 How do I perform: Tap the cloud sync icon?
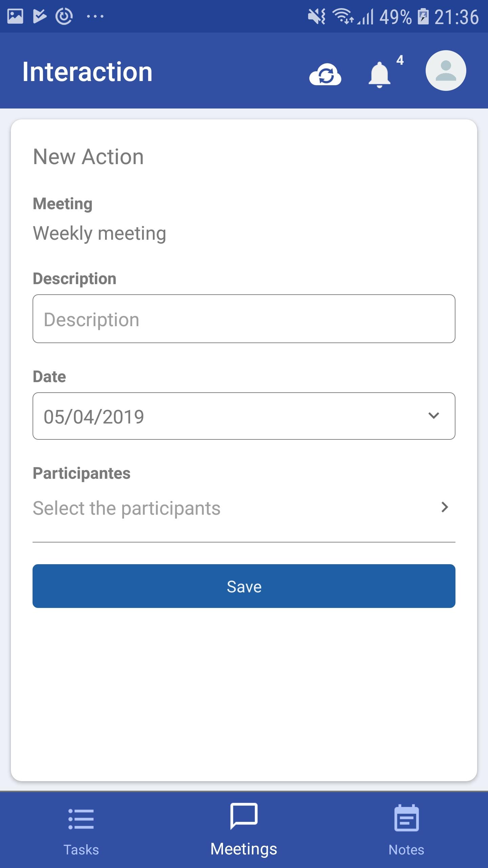pos(325,74)
